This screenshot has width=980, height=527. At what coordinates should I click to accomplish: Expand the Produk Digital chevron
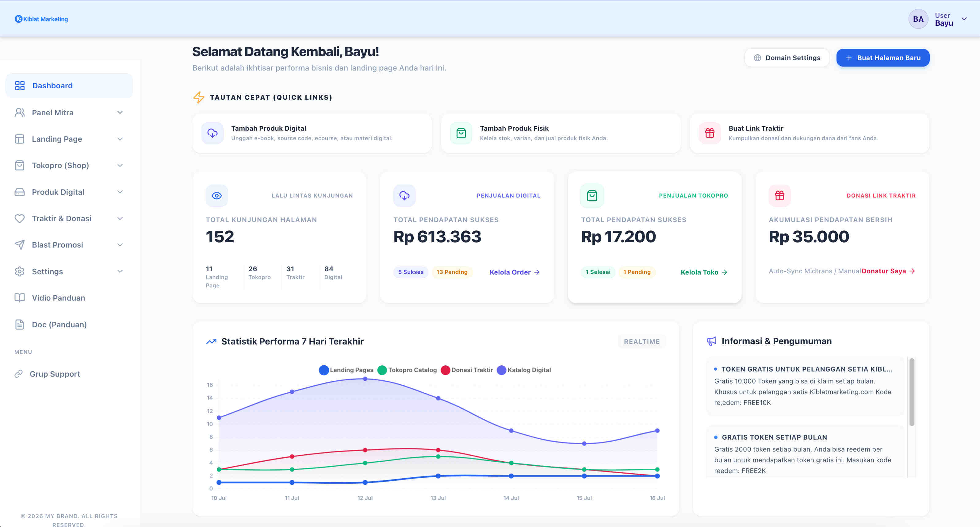tap(120, 192)
